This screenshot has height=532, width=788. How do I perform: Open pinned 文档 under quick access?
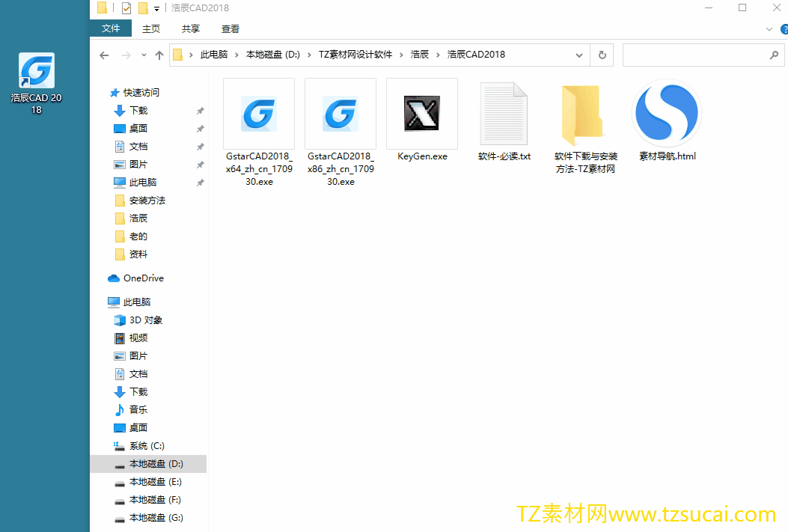[x=131, y=147]
